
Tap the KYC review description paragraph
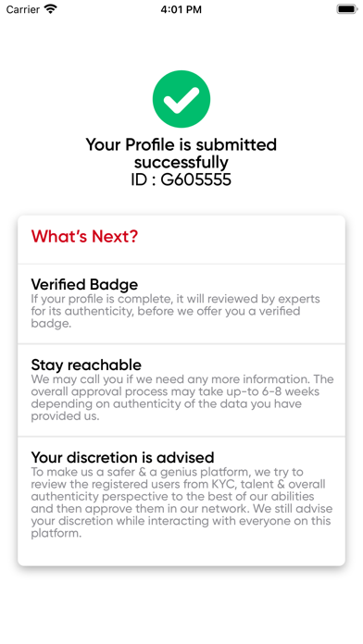coord(182,502)
